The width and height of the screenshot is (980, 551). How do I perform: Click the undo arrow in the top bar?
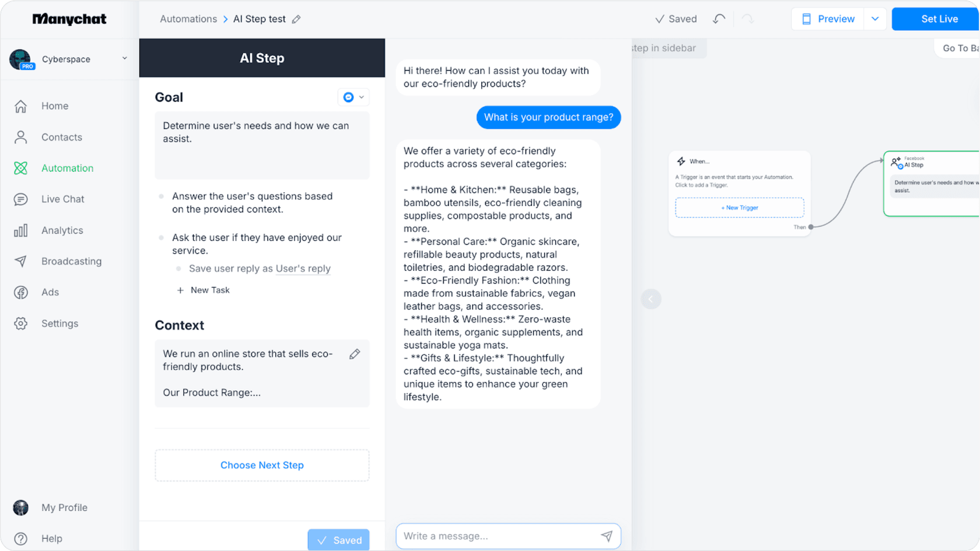[718, 19]
